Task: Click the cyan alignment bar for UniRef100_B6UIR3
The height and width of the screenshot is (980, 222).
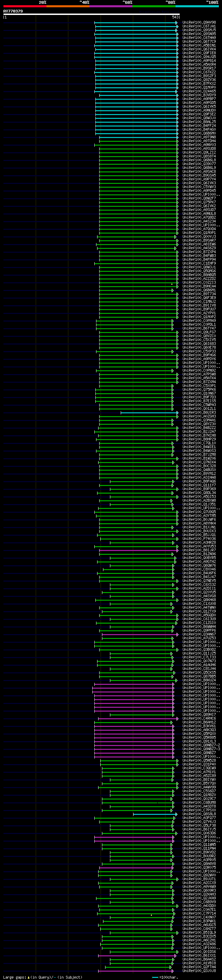Action: [149, 412]
